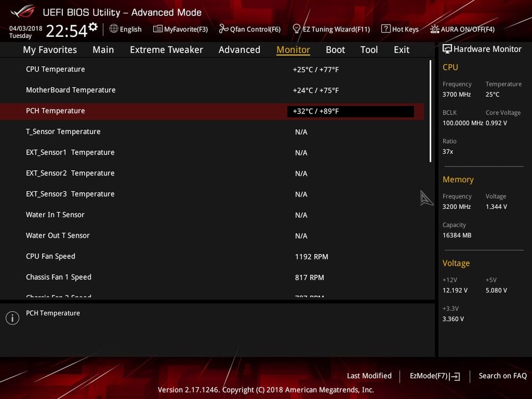This screenshot has width=532, height=399.
Task: Click the Memory voltage 1.344 V value
Action: (x=496, y=207)
